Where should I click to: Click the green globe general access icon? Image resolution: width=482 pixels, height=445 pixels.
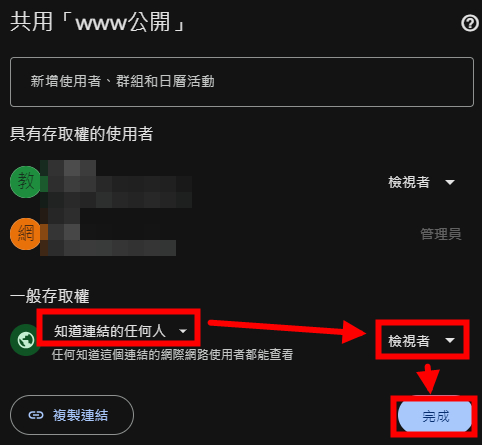[x=26, y=340]
